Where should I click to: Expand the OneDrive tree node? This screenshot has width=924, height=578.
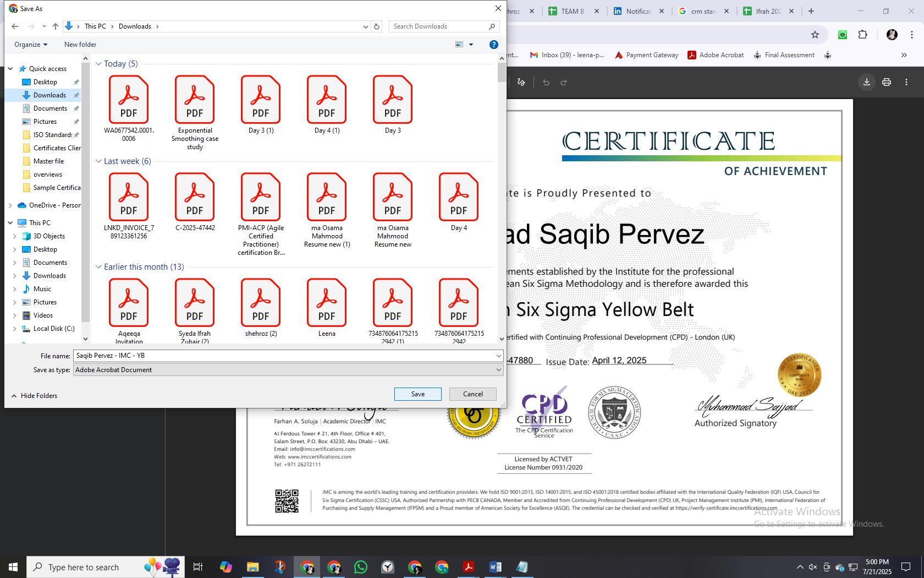[x=10, y=205]
